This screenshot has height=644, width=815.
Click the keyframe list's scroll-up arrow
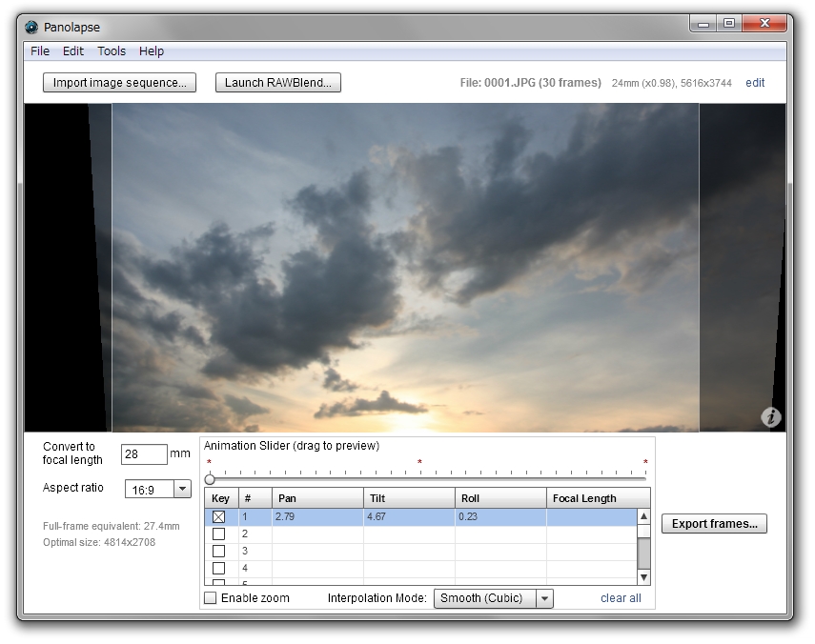(x=642, y=517)
